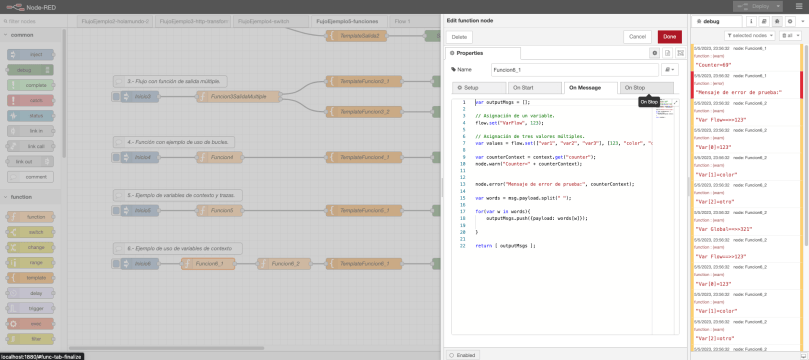Focus the filter nodes search box
The width and height of the screenshot is (809, 360).
pos(34,22)
